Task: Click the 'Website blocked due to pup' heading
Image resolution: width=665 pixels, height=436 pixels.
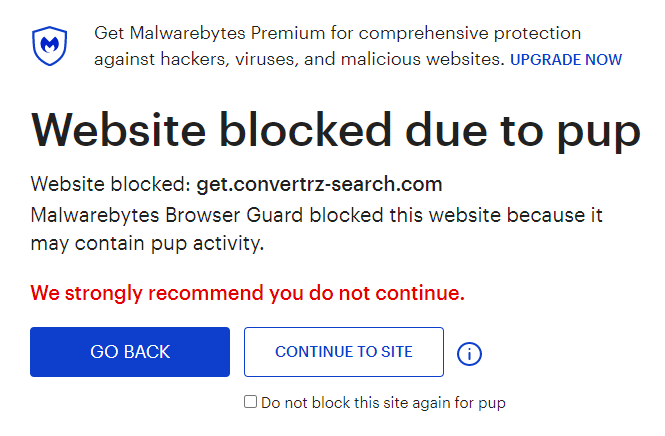Action: click(336, 130)
